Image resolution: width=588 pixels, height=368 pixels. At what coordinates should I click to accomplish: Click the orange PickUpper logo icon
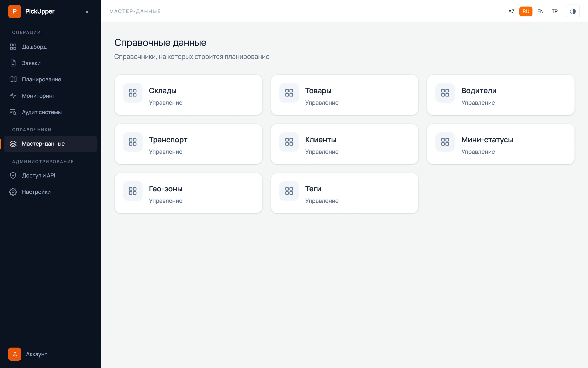pyautogui.click(x=14, y=11)
